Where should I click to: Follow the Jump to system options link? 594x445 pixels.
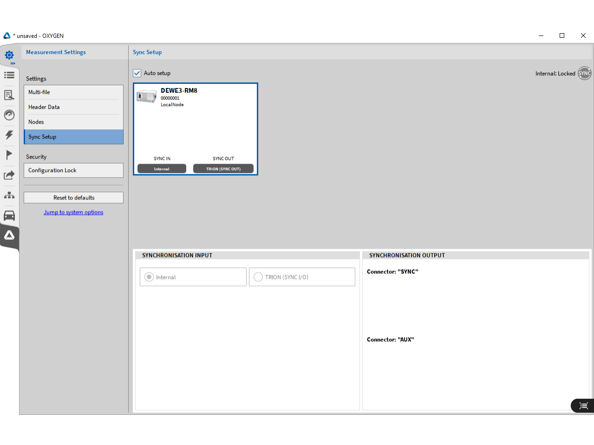coord(73,212)
